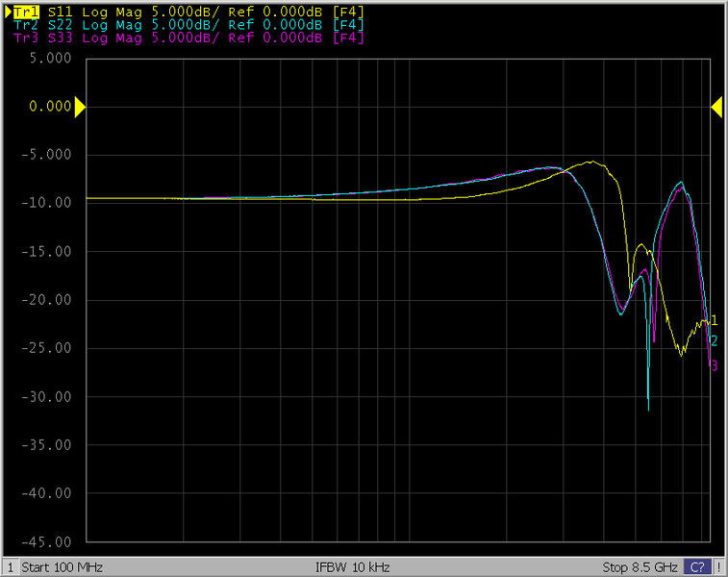Click the exclamation warning indicator in status bar

(x=718, y=567)
